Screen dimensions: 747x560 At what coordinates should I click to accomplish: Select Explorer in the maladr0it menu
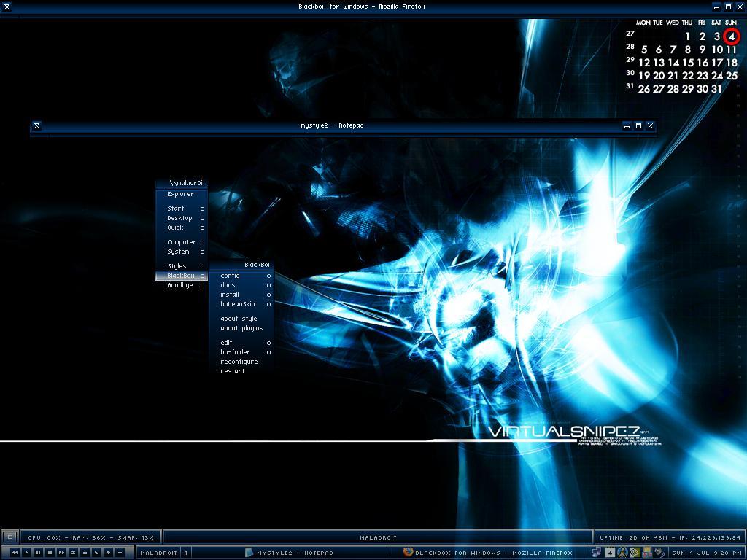[x=182, y=194]
